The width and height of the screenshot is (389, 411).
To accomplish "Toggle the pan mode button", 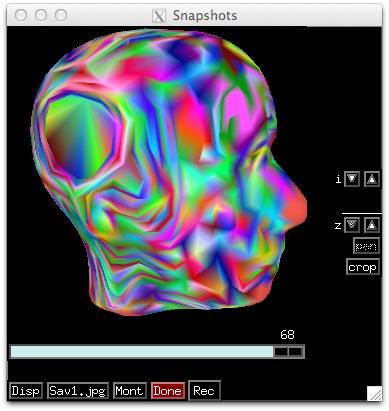I will click(x=366, y=246).
